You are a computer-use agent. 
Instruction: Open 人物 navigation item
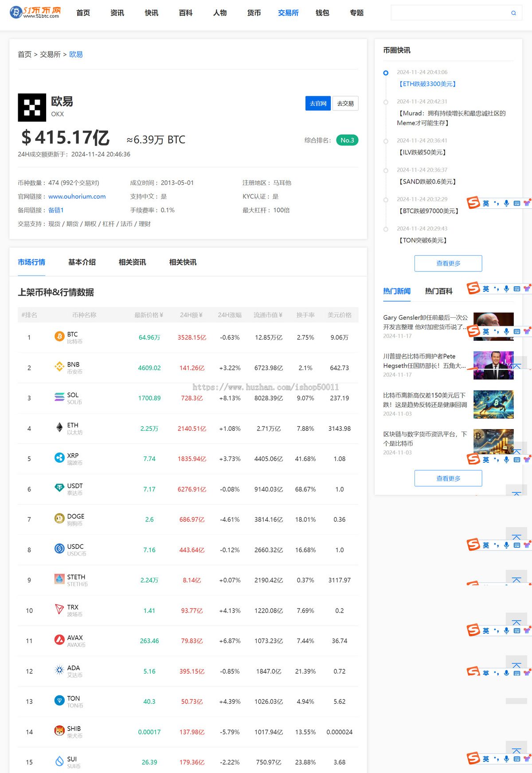point(220,13)
